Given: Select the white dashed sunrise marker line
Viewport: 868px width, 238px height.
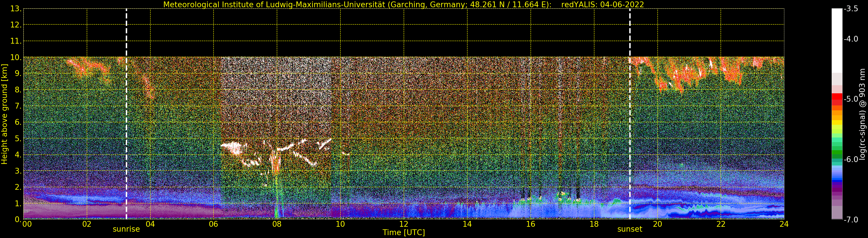Looking at the screenshot, I should coord(126,114).
